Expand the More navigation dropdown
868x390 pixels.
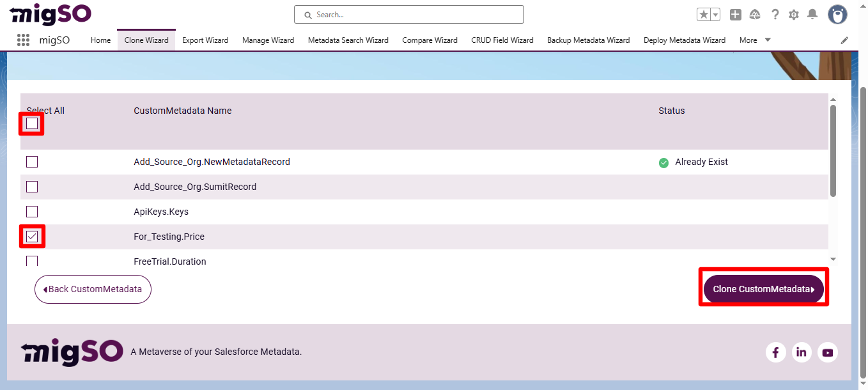click(x=755, y=40)
